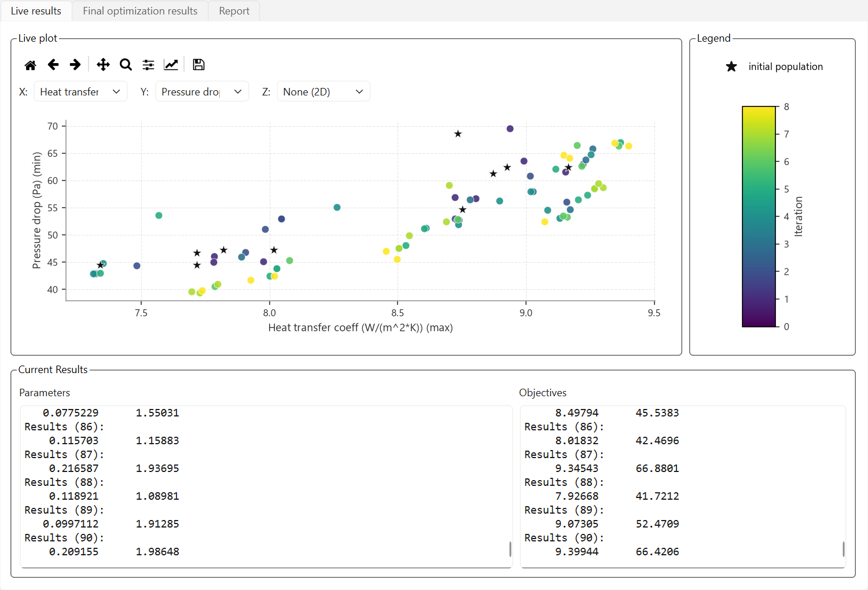Click parameter value 1.93695
868x590 pixels.
[157, 469]
